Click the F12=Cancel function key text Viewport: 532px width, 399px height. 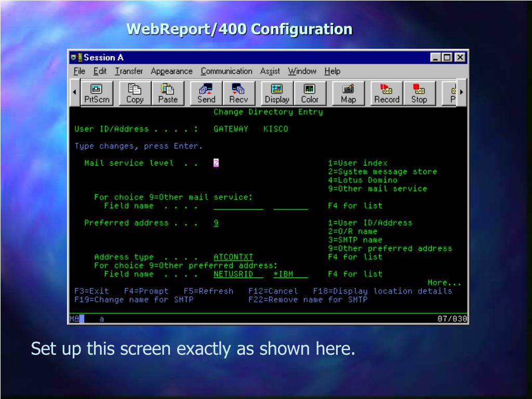(x=273, y=291)
